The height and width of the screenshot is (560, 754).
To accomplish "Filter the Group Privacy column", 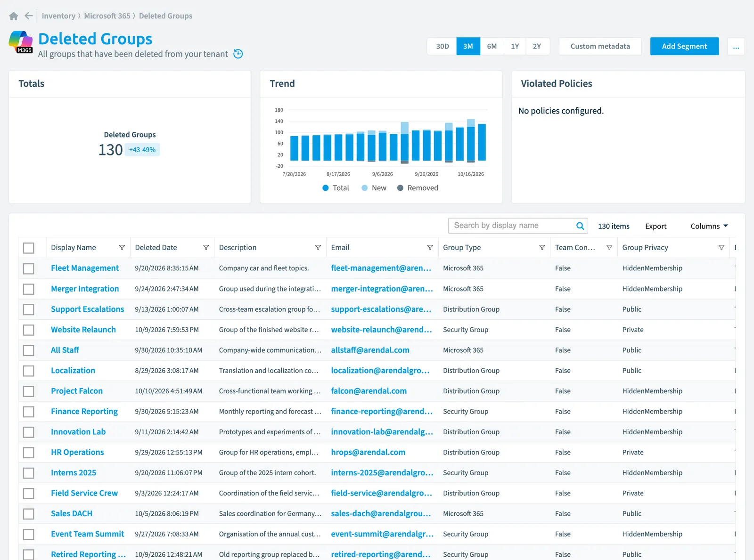I will (721, 248).
